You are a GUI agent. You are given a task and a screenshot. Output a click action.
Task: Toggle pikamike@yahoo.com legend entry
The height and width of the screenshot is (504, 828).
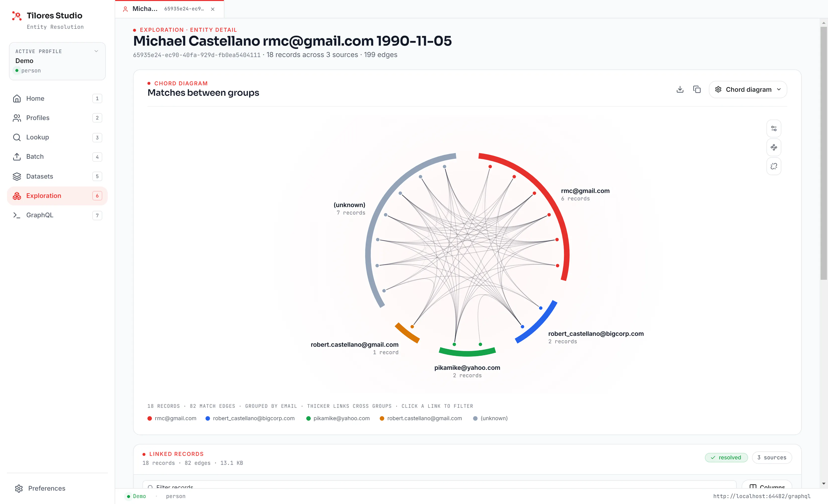pos(338,418)
